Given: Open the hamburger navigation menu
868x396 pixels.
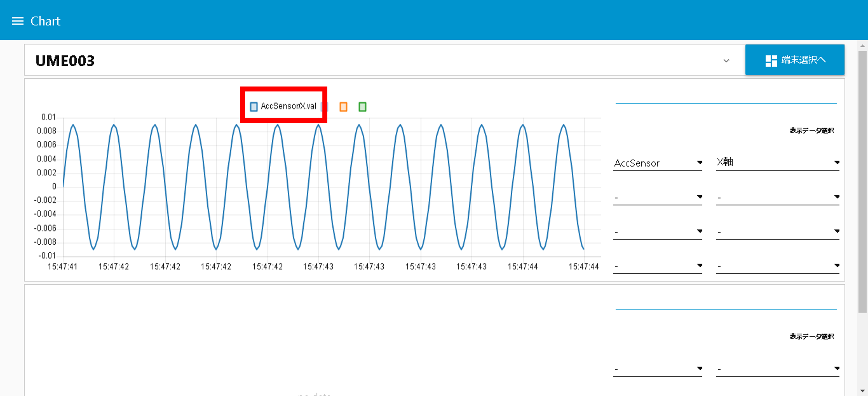Looking at the screenshot, I should pos(18,21).
